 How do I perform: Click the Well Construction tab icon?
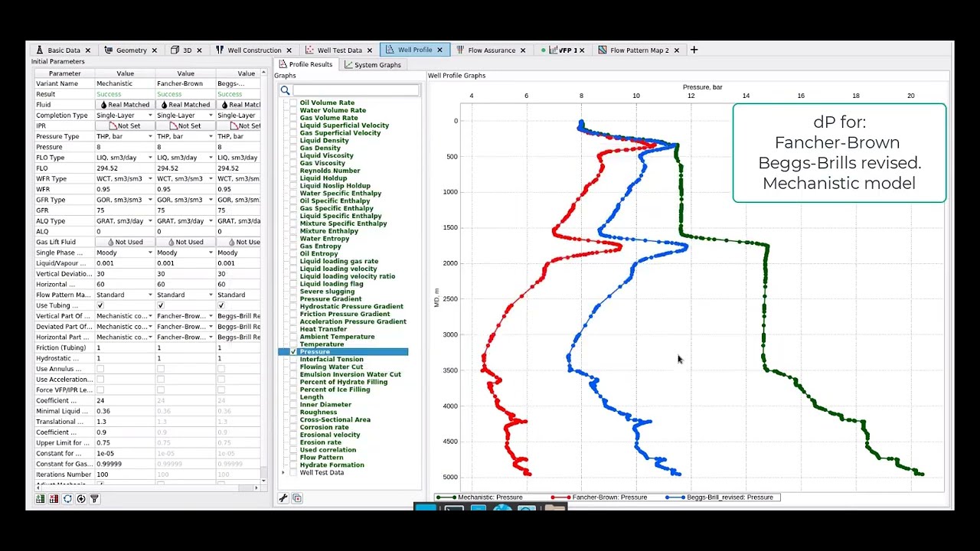pyautogui.click(x=220, y=50)
